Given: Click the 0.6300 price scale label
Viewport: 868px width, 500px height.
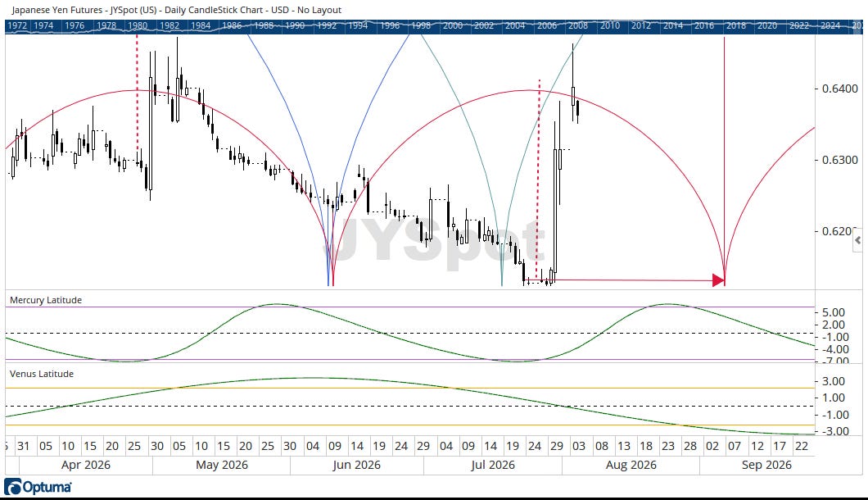Looking at the screenshot, I should 840,160.
